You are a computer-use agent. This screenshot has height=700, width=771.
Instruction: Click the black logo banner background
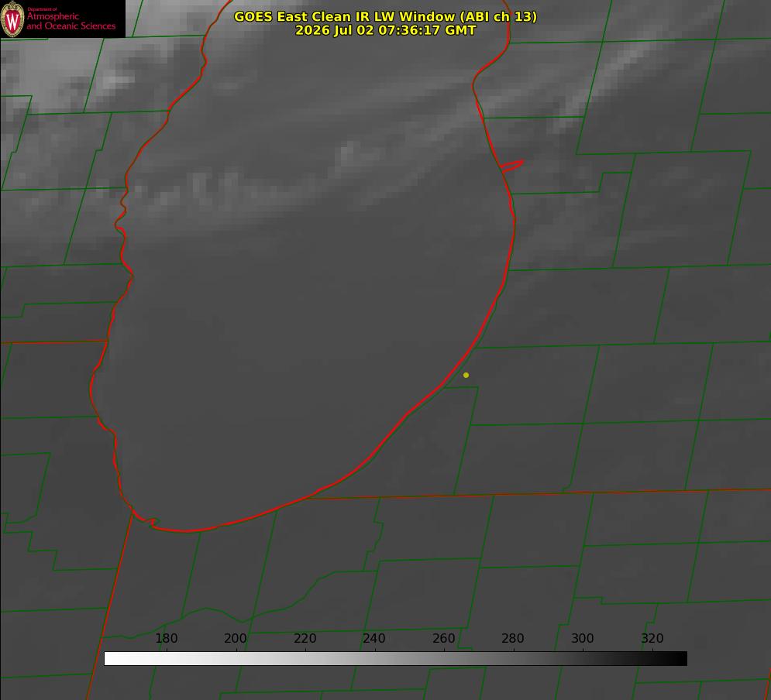coord(63,19)
